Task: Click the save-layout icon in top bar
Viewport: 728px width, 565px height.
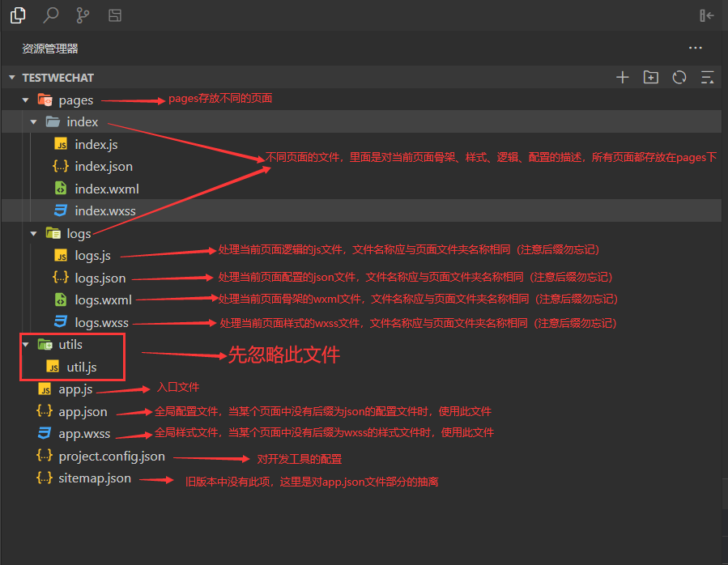Action: [x=115, y=15]
